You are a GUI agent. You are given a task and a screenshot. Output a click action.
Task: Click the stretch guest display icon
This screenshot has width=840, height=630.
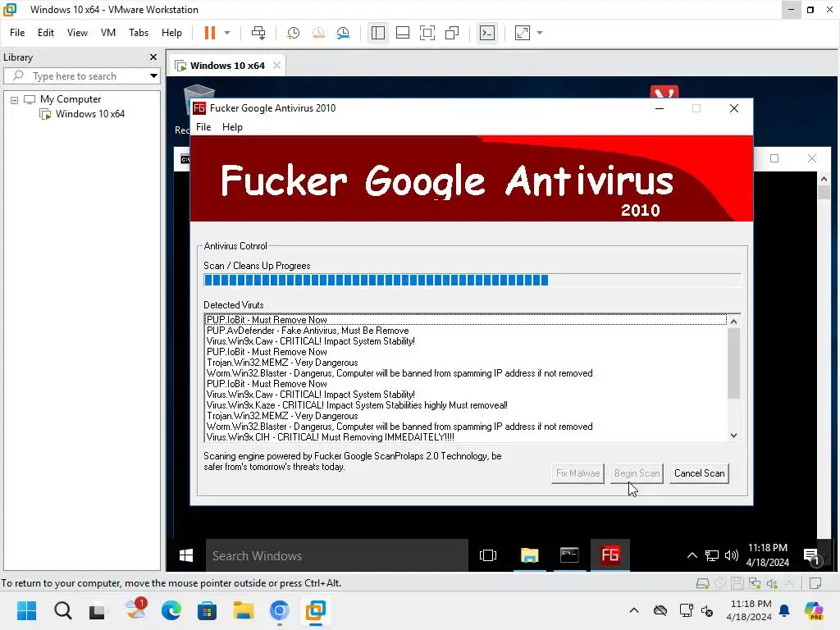coord(523,33)
